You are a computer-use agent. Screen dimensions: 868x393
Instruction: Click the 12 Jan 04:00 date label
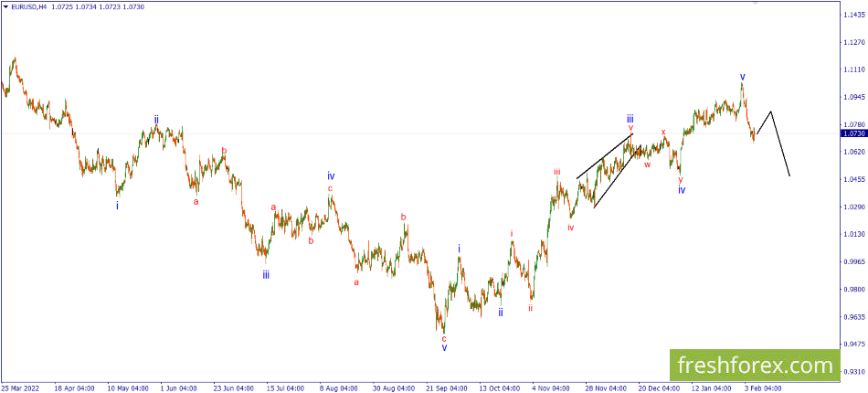coord(710,388)
